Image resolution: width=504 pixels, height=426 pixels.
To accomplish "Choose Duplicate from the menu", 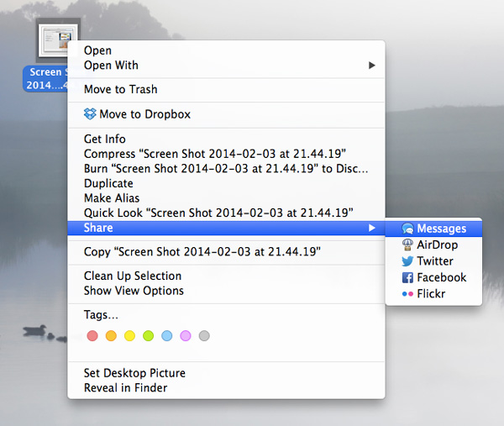I will coord(226,183).
